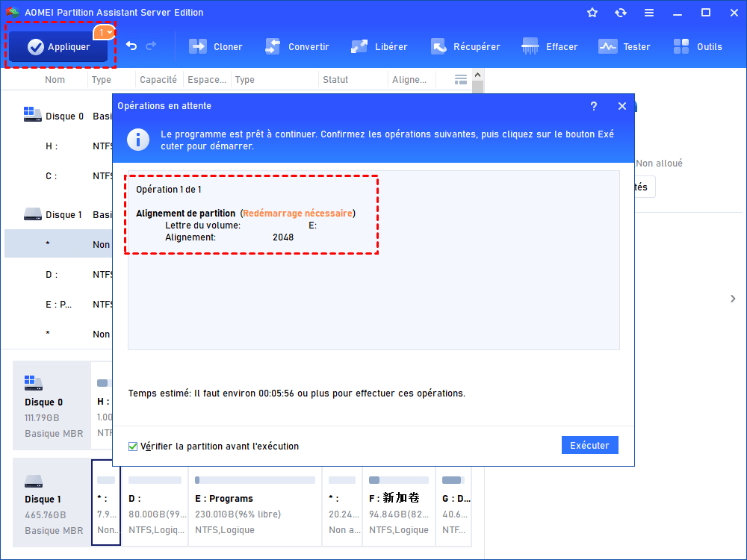Screen dimensions: 747x560
Task: Click the favorites star icon in title bar
Action: pos(592,13)
